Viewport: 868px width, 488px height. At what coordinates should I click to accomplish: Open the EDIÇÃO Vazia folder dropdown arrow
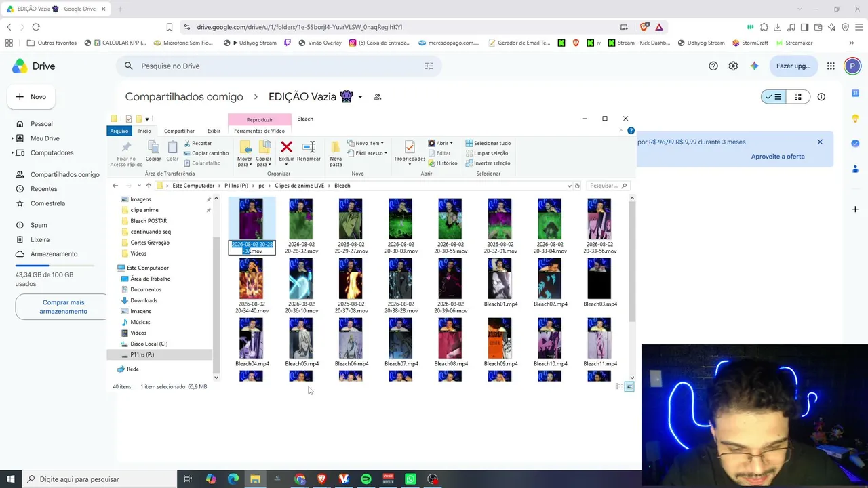[360, 97]
